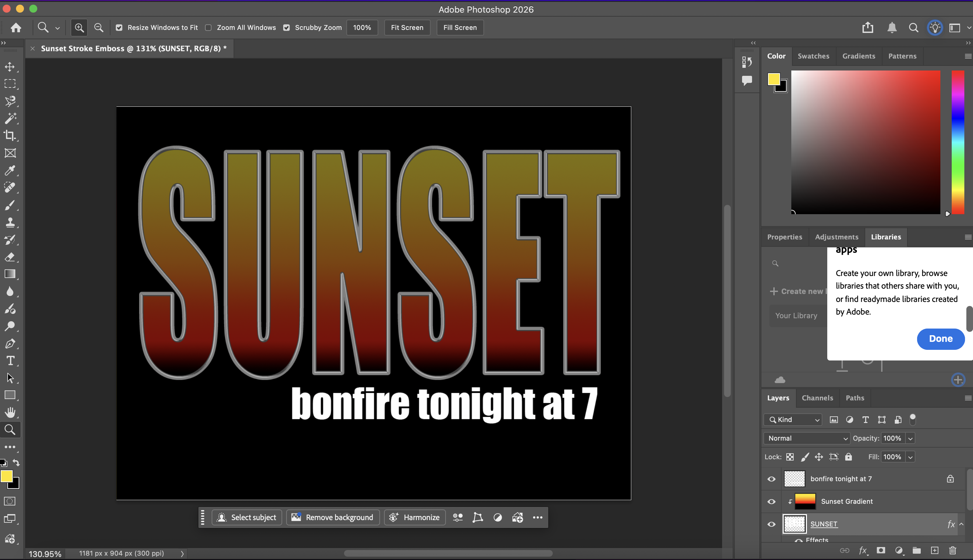The width and height of the screenshot is (973, 560).
Task: Open the Select subject option in context bar
Action: [247, 517]
